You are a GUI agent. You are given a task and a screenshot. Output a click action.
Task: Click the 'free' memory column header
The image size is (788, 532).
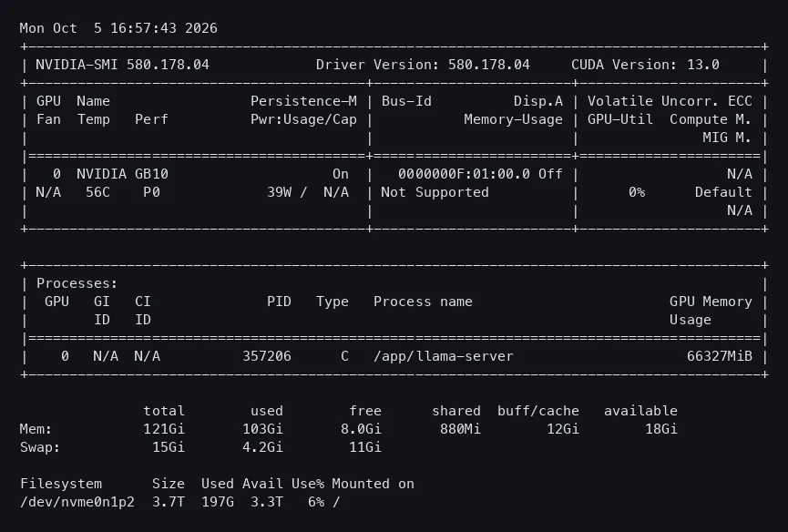[365, 411]
